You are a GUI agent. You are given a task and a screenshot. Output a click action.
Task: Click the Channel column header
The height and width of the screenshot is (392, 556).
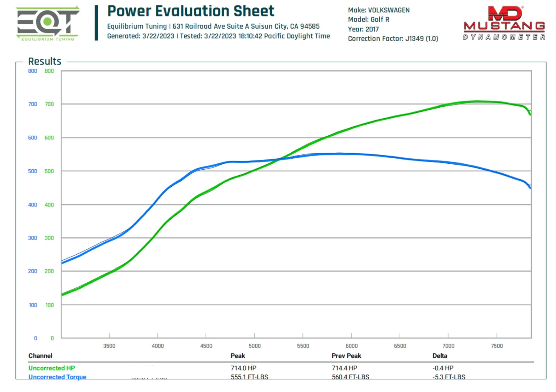click(40, 356)
